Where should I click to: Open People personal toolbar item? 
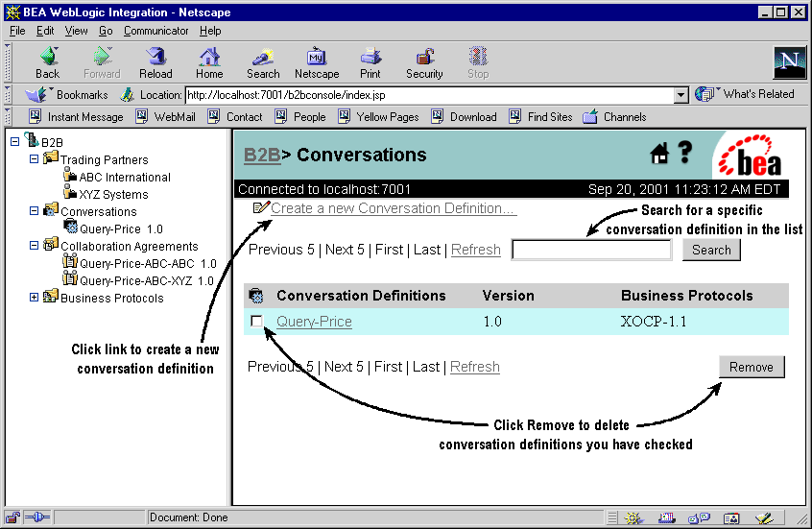(x=300, y=117)
